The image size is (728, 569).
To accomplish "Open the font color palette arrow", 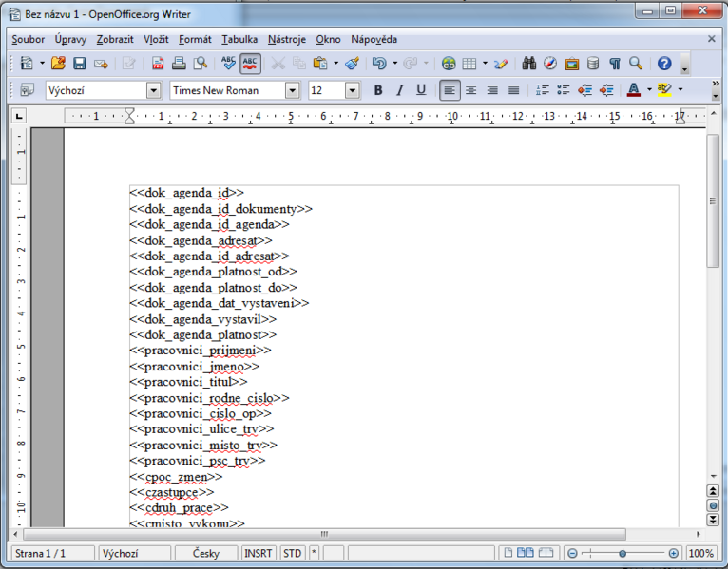I will (x=649, y=89).
